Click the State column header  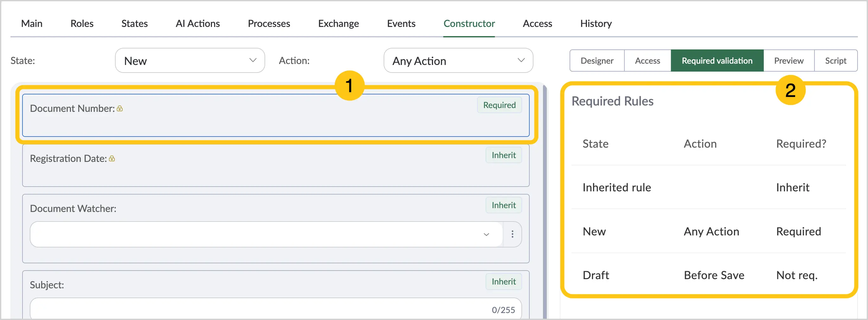595,144
